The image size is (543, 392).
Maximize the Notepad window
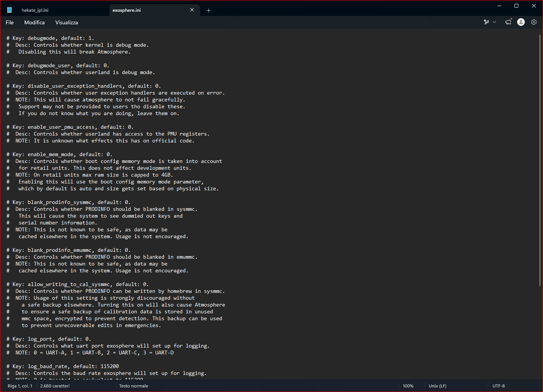point(516,6)
